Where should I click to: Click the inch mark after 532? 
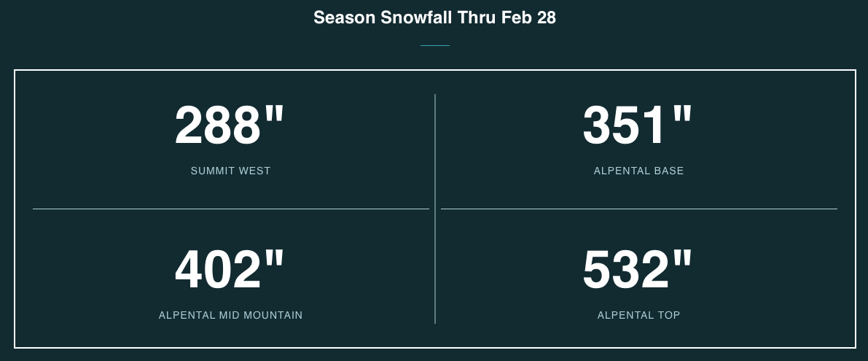coord(683,261)
